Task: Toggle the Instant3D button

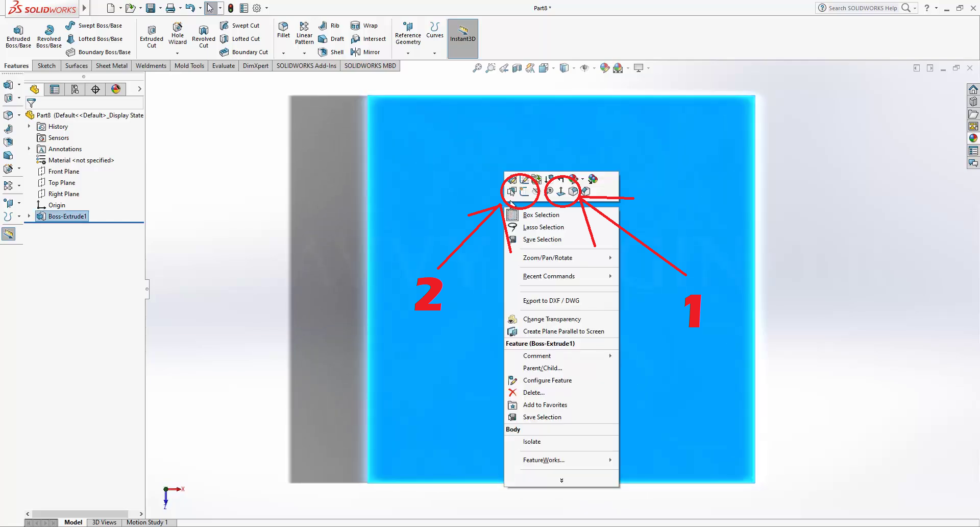Action: click(x=462, y=33)
